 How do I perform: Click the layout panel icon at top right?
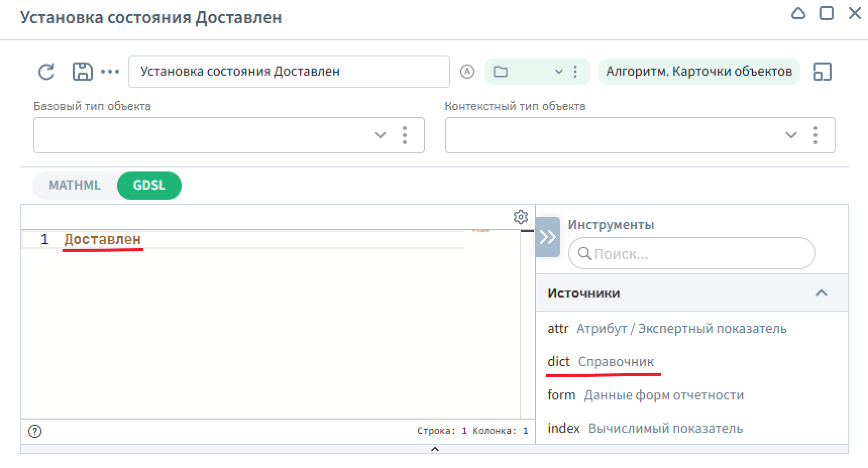pos(822,72)
